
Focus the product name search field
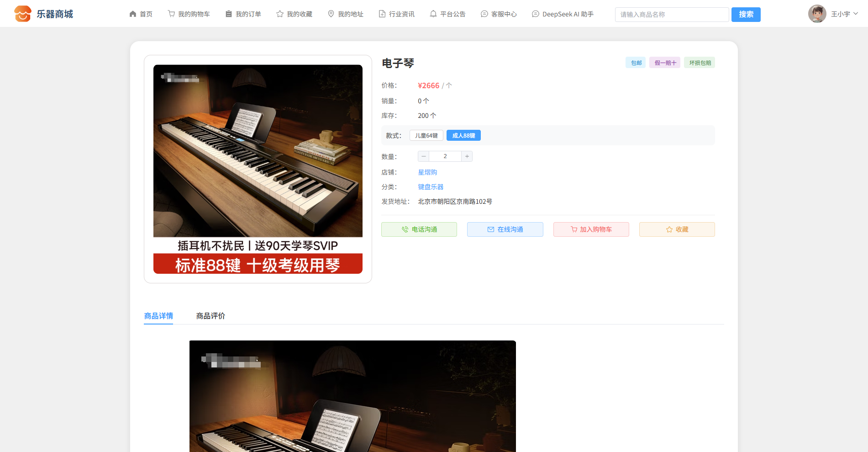pos(671,15)
